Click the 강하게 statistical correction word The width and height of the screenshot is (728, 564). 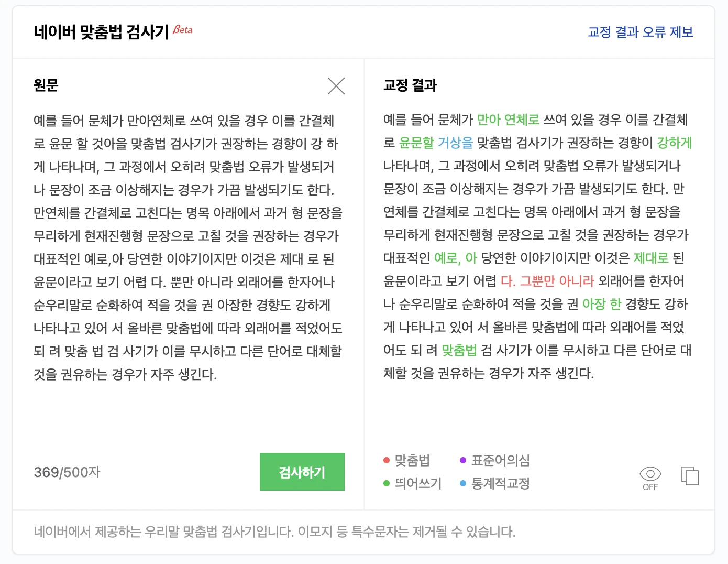[x=674, y=142]
